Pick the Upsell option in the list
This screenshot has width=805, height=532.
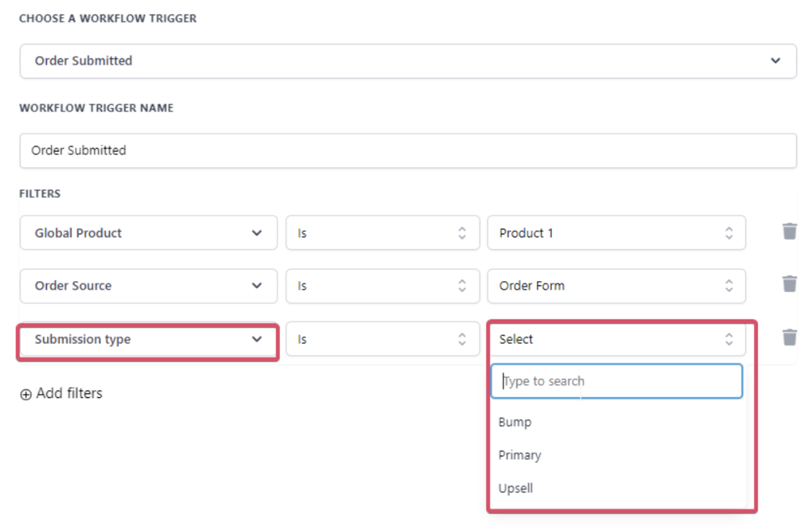click(x=516, y=488)
